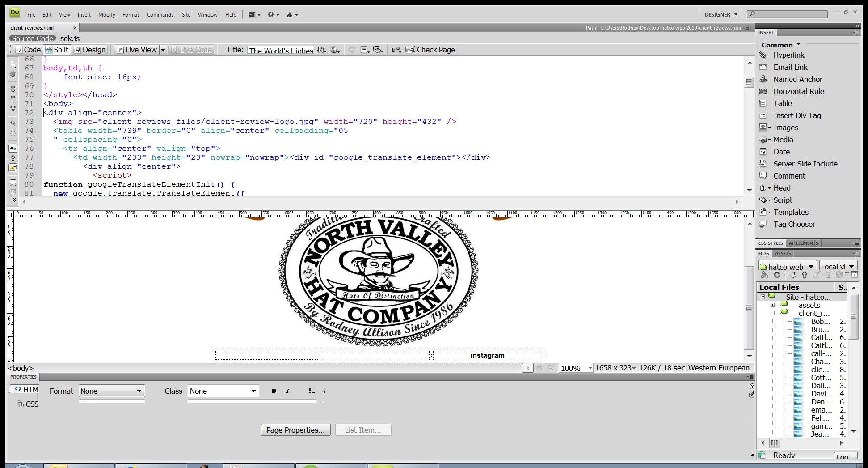Viewport: 868px width, 468px height.
Task: Toggle Italic formatting in Properties
Action: click(287, 391)
